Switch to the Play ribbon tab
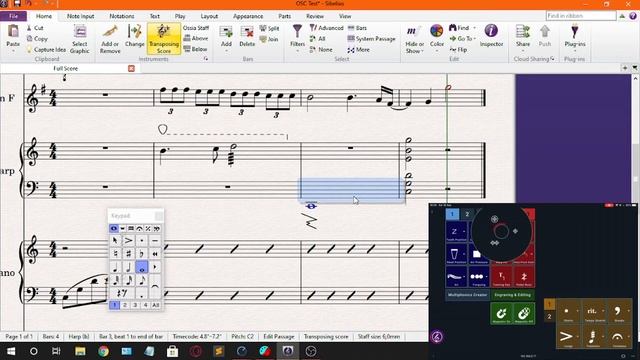This screenshot has height=360, width=640. coord(180,16)
